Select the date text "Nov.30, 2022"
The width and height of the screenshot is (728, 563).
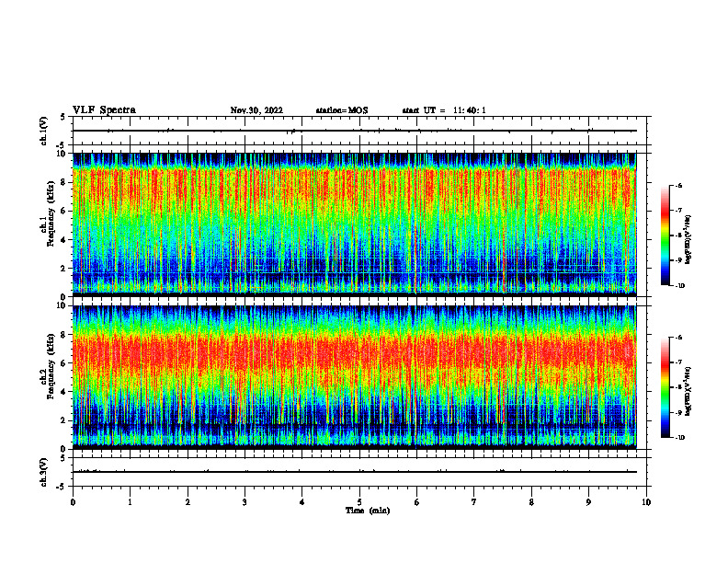point(256,110)
